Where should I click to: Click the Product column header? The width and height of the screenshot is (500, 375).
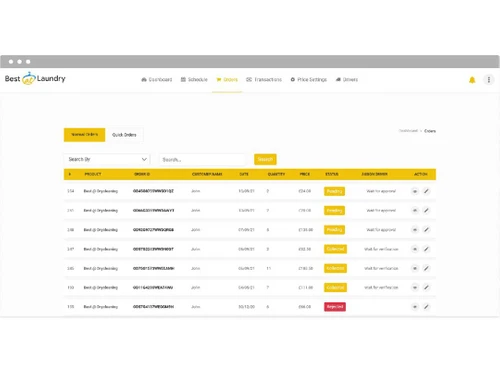(x=93, y=174)
